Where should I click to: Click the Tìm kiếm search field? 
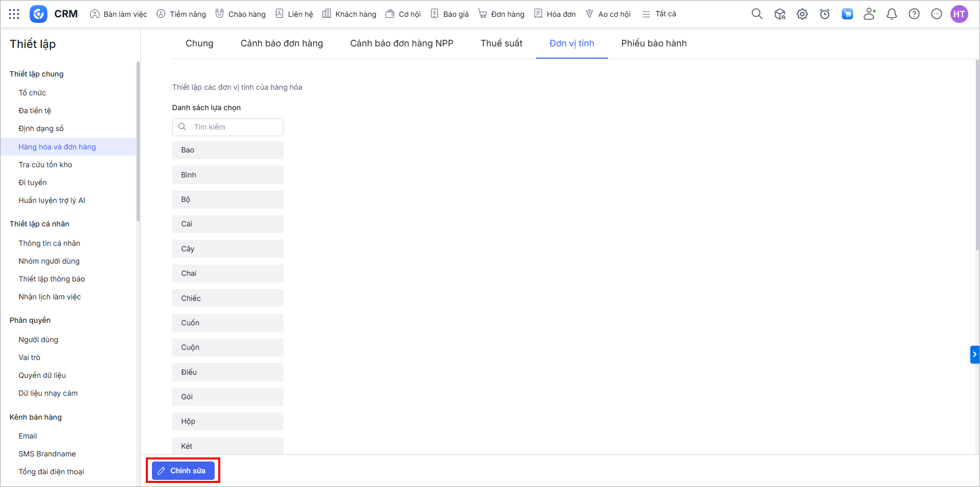click(x=235, y=127)
